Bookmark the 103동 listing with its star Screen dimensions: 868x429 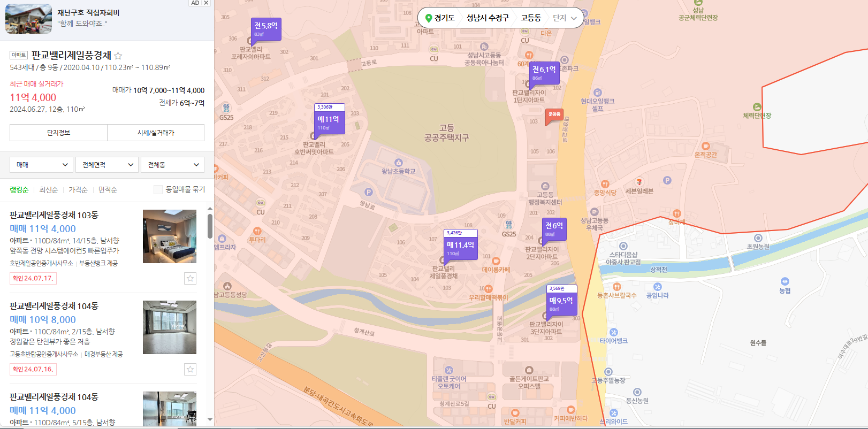pos(190,278)
